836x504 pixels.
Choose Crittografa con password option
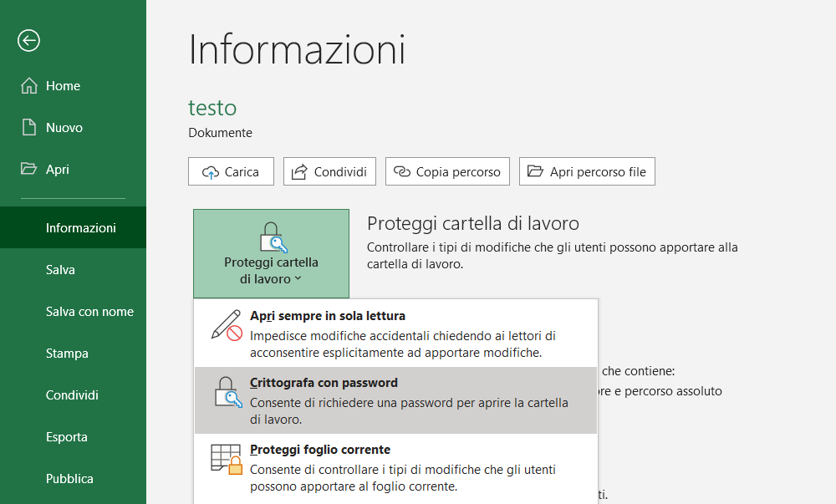tap(395, 400)
